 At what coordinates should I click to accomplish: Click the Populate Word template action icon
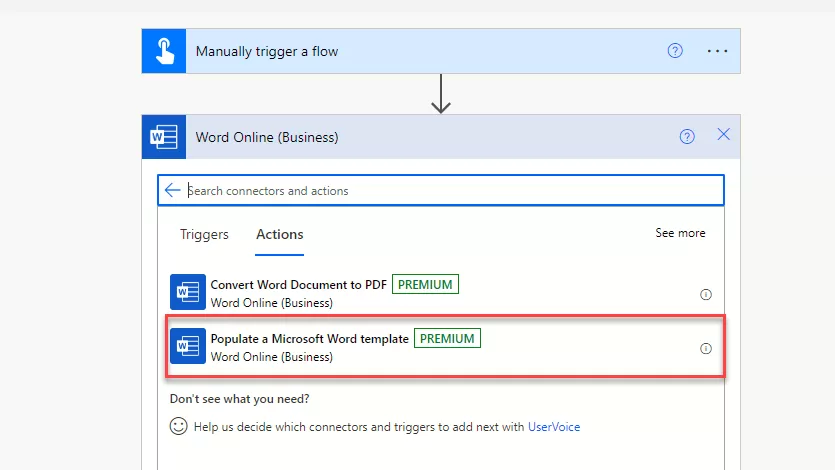pyautogui.click(x=188, y=347)
